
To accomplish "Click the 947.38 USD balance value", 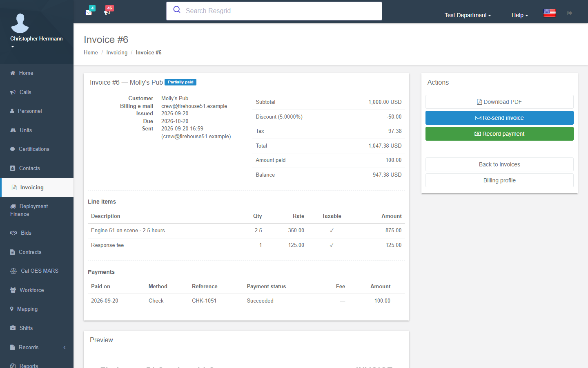I will pyautogui.click(x=387, y=175).
